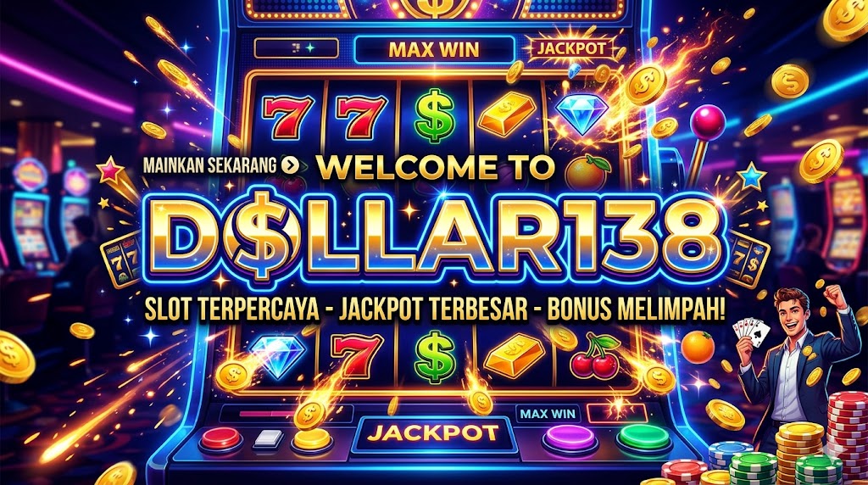Push the green round button on the machine

tap(644, 439)
